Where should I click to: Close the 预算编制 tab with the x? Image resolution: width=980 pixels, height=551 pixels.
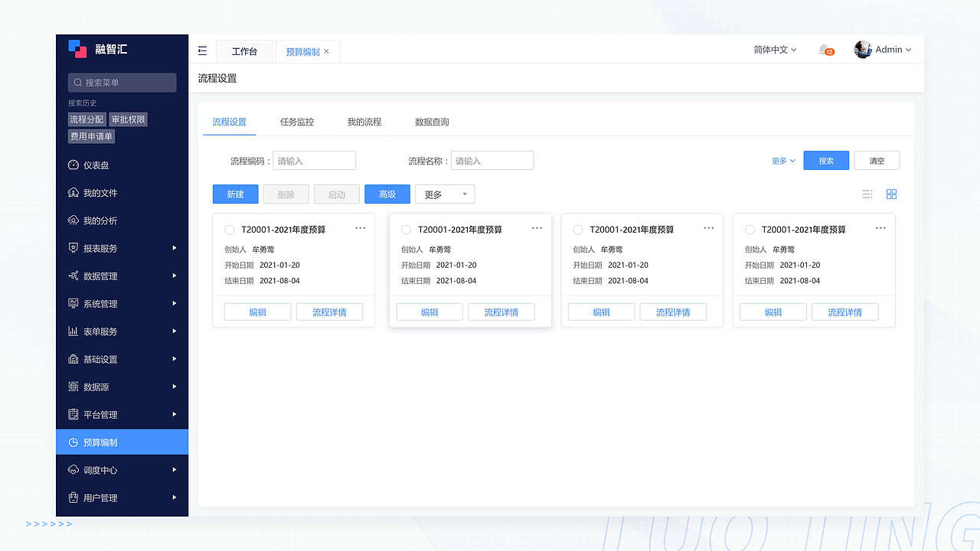point(327,51)
